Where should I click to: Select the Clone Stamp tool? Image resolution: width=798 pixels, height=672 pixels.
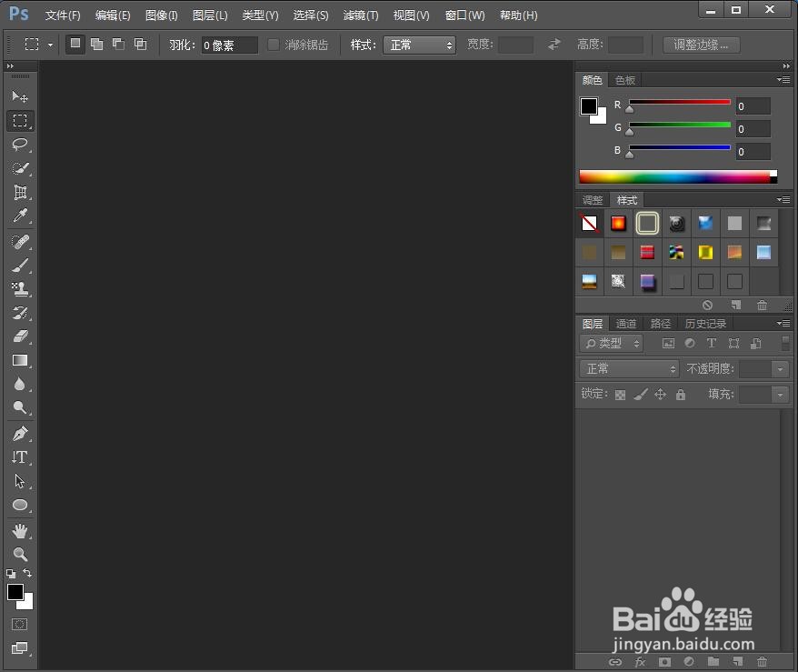20,289
